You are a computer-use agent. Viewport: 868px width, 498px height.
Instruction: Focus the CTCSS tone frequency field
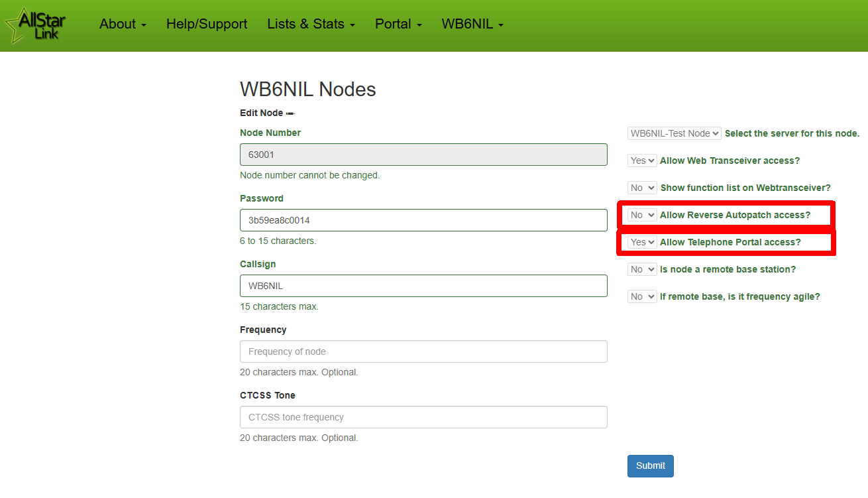pos(423,417)
